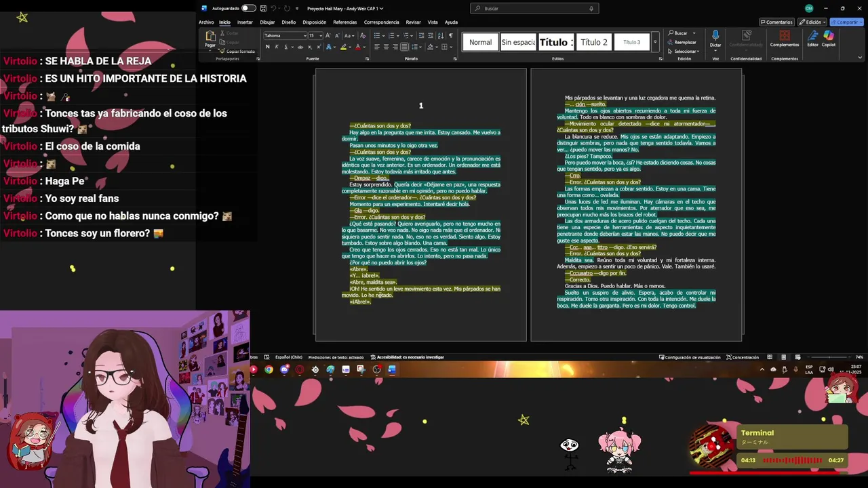Open the Complementos add-ins icon
Viewport: 868px width, 488px height.
(785, 35)
